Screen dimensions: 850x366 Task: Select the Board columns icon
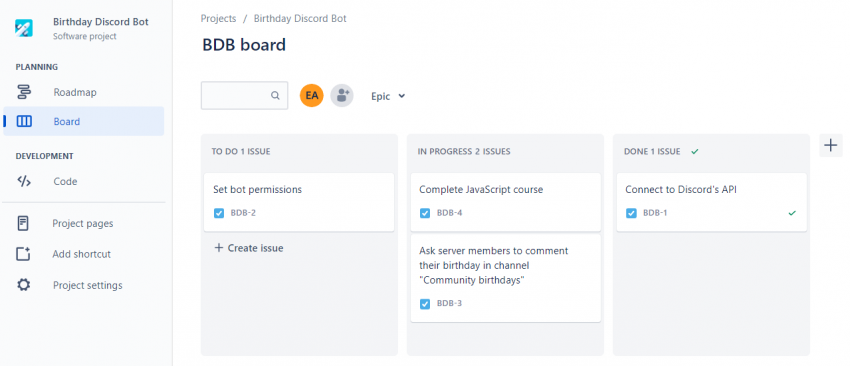(x=24, y=121)
